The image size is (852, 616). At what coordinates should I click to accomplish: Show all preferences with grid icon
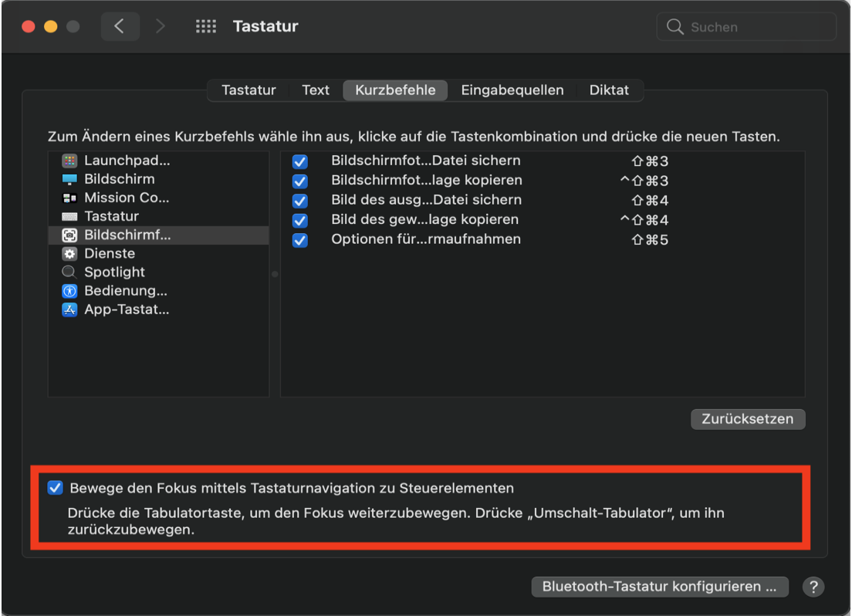coord(206,27)
